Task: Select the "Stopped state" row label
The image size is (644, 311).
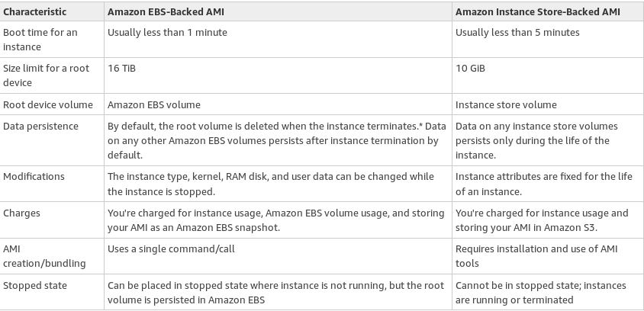Action: click(x=35, y=285)
